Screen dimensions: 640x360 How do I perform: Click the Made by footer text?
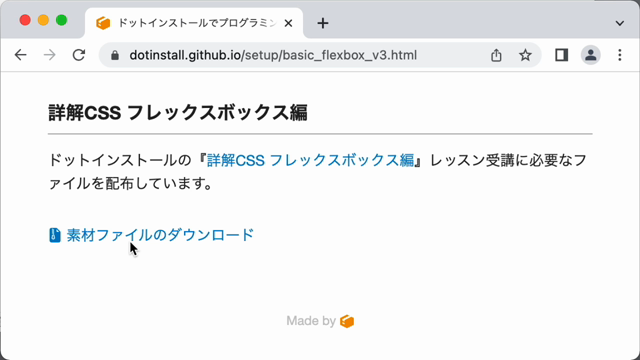click(x=311, y=321)
